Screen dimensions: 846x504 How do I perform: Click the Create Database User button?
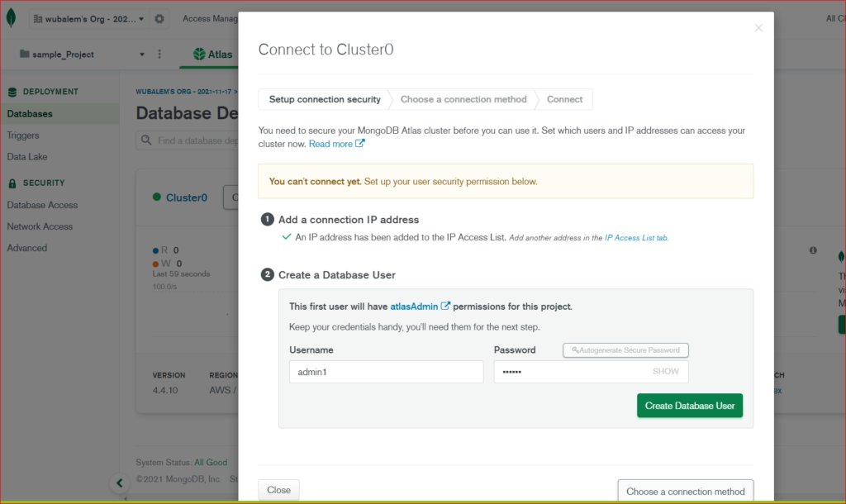tap(689, 406)
